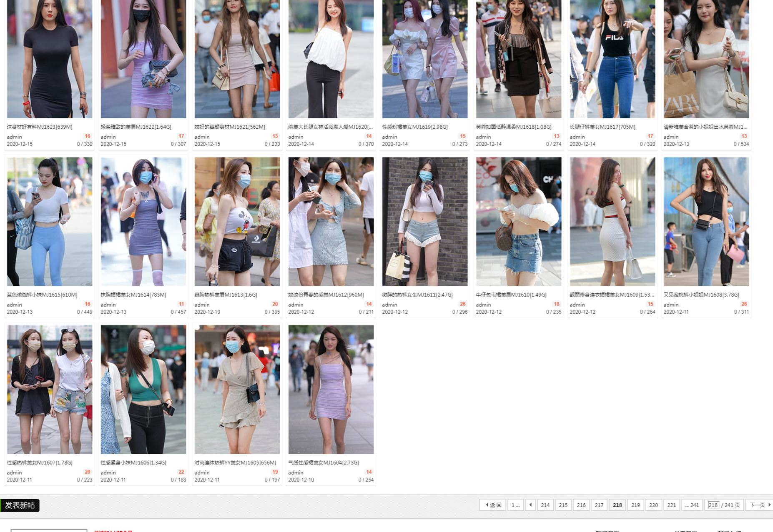Image resolution: width=773 pixels, height=532 pixels.
Task: Go to page 214
Action: coord(545,505)
